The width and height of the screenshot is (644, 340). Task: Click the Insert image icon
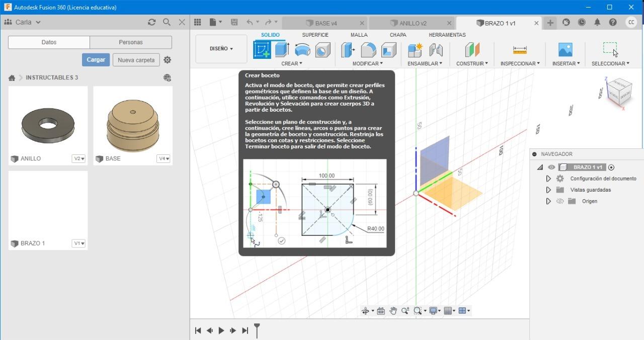[x=566, y=49]
